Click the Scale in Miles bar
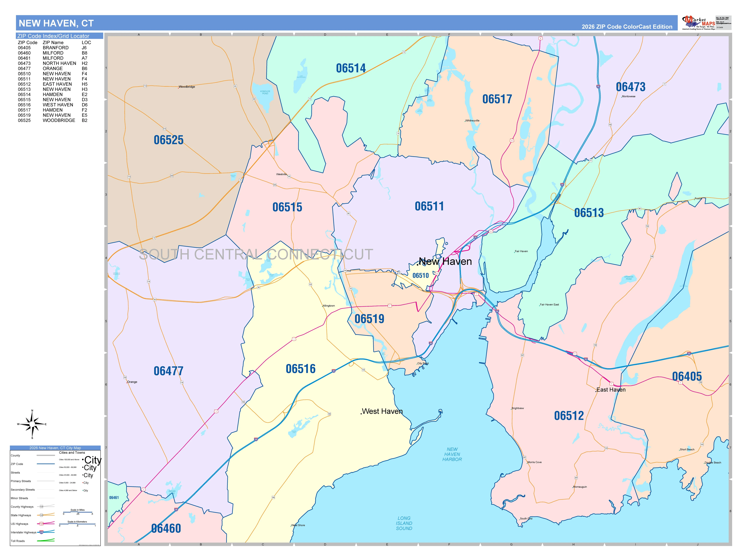 click(x=78, y=512)
